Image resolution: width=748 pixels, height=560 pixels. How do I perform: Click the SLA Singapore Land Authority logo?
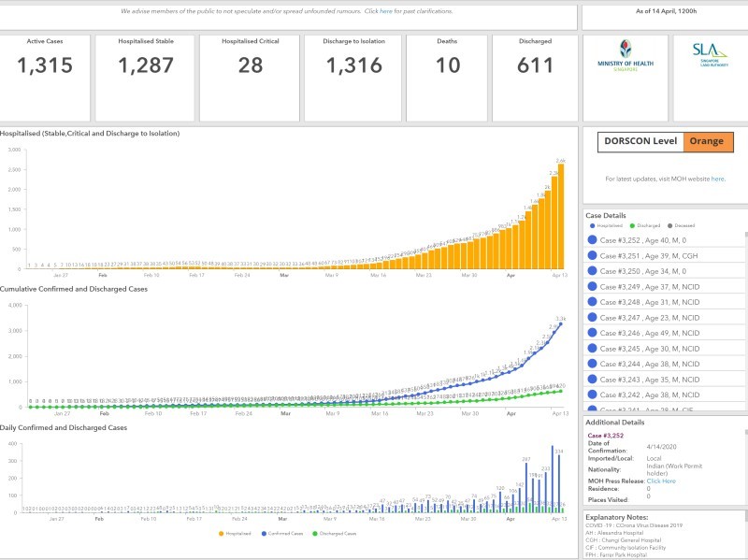[711, 55]
